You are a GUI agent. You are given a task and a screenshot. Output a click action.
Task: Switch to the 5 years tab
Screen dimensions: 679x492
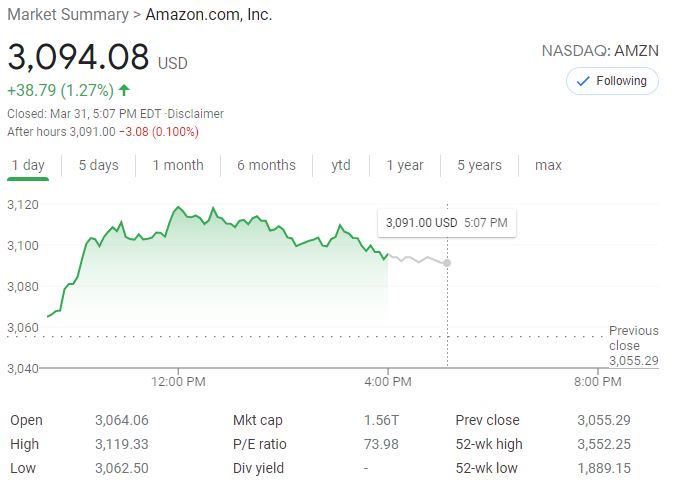[479, 165]
